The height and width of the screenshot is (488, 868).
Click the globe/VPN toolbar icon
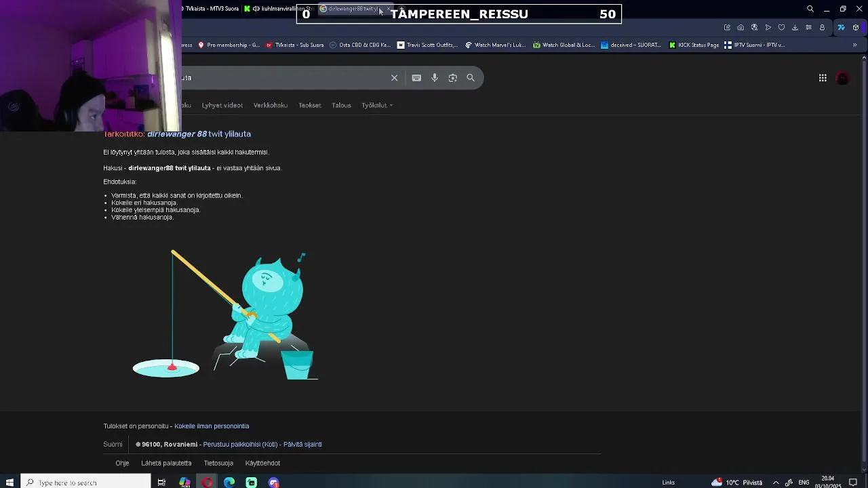[754, 28]
